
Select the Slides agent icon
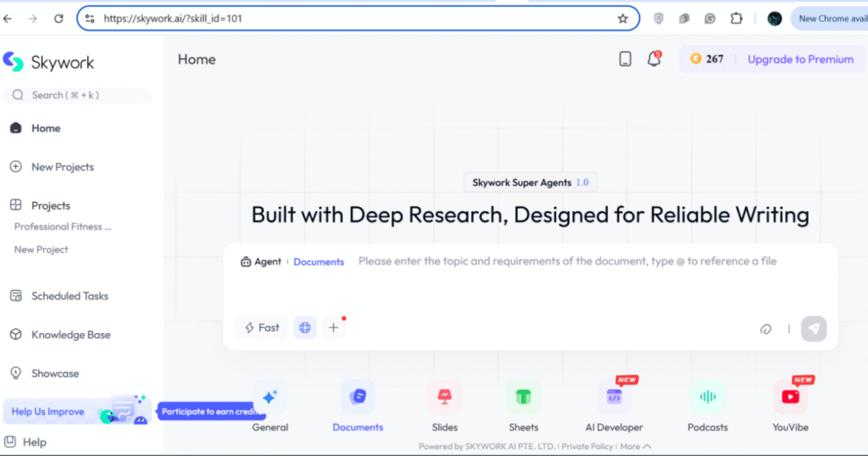pos(444,397)
